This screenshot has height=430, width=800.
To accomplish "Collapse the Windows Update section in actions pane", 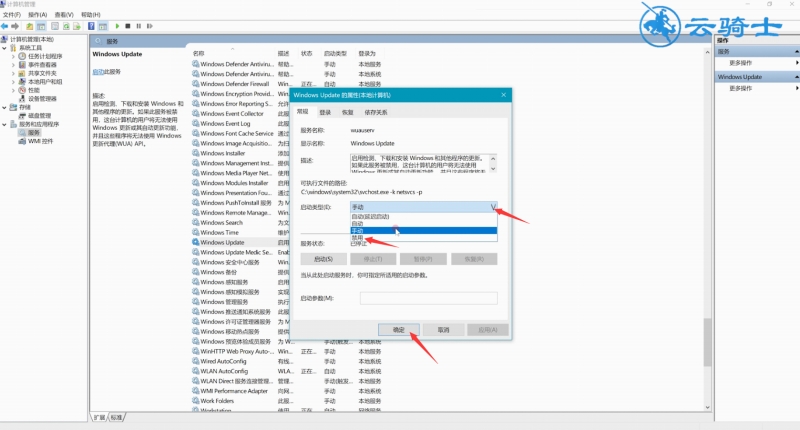I will point(796,77).
